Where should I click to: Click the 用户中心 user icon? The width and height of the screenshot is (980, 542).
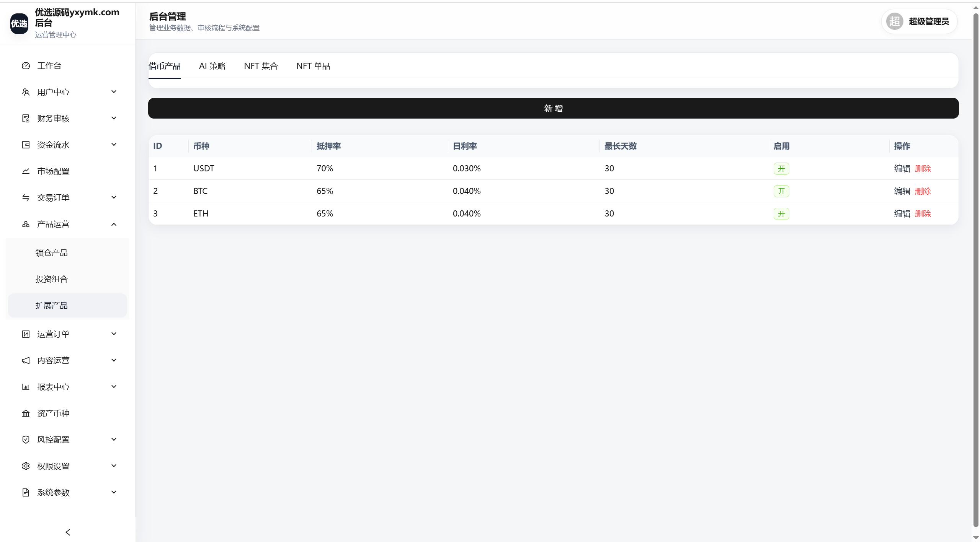[x=26, y=92]
